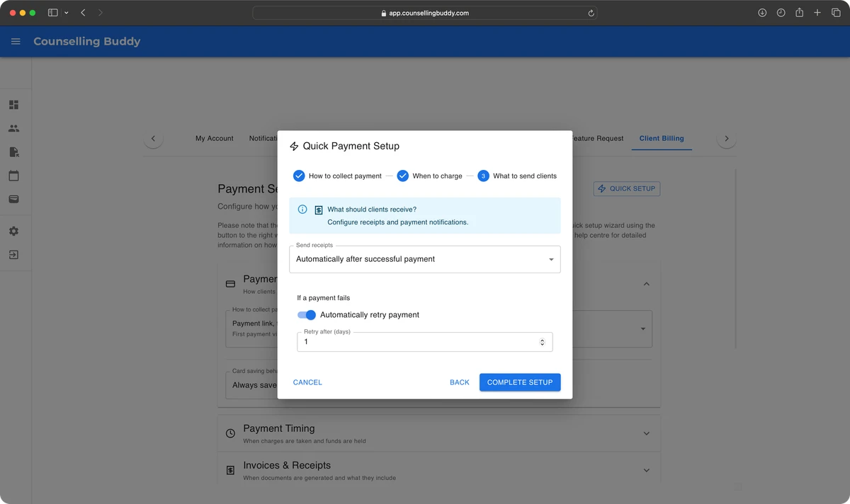Viewport: 850px width, 504px height.
Task: Click the Complete Setup button
Action: click(x=519, y=382)
